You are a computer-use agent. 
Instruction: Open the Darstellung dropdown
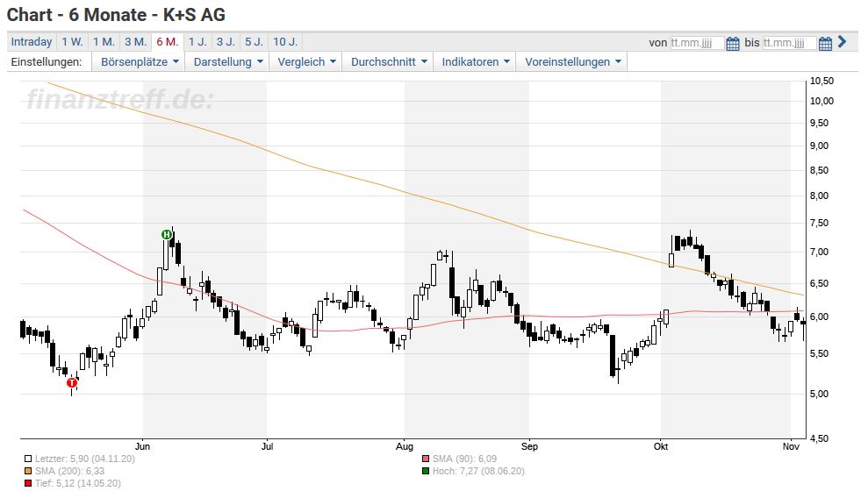(227, 62)
